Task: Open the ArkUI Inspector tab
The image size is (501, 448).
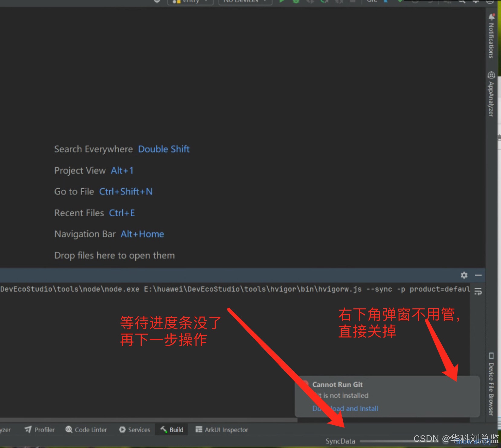Action: click(222, 430)
